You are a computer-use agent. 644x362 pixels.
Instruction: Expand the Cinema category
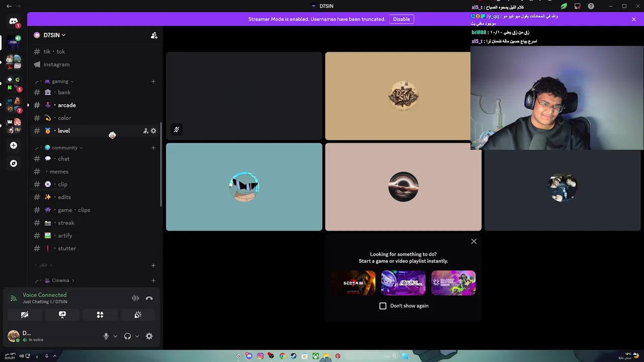(59, 281)
